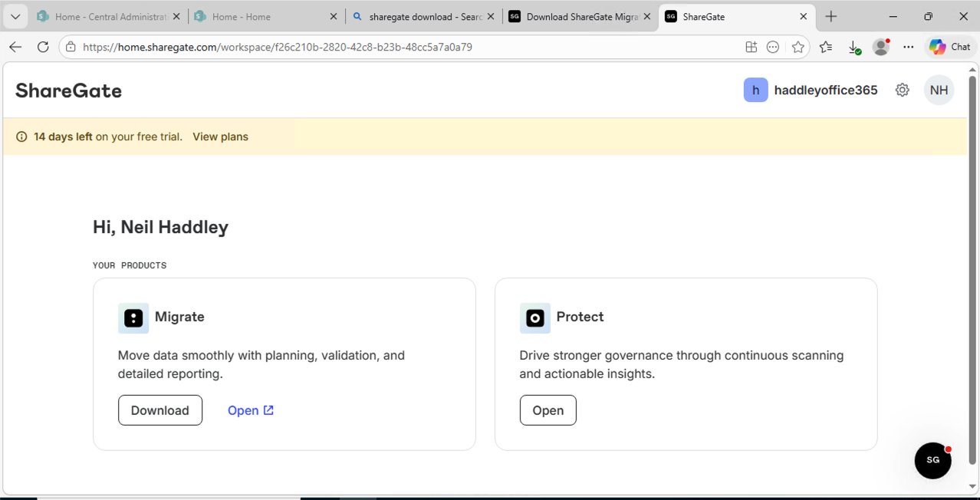
Task: Open browser settings and more menu
Action: [909, 47]
